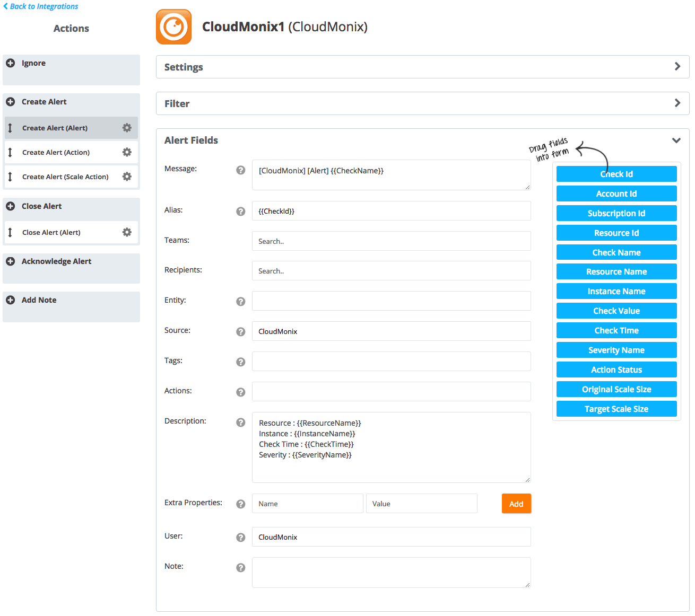Viewport: 695px width, 616px height.
Task: Click help icon for Description field
Action: (x=241, y=423)
